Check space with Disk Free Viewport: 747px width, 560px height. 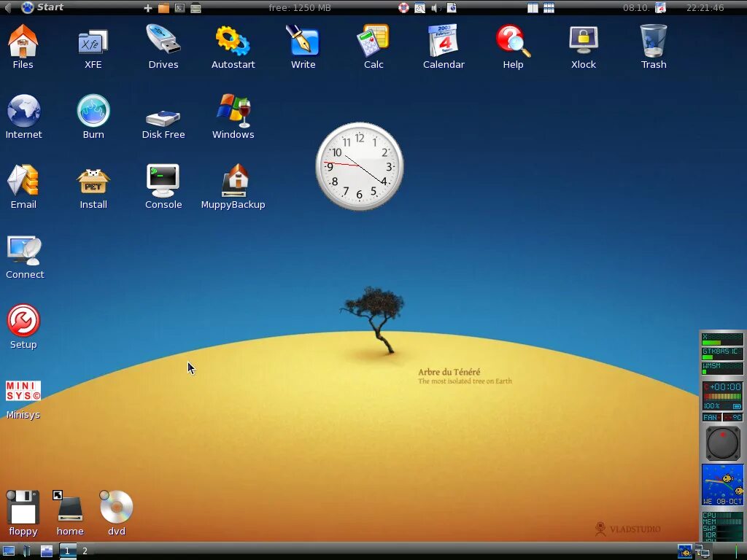click(x=163, y=115)
